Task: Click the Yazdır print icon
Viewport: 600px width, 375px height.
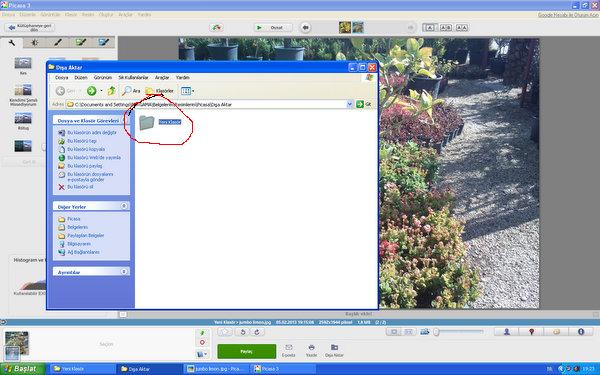Action: [x=311, y=350]
